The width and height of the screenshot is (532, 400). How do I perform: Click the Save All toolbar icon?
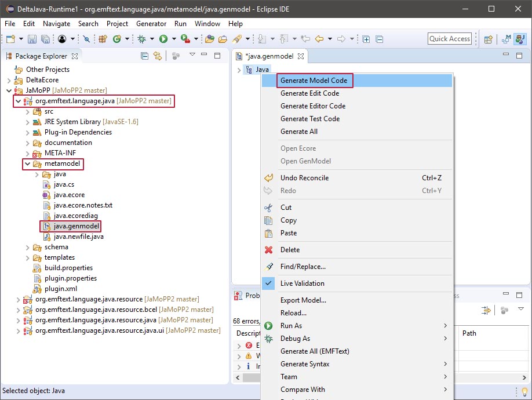pyautogui.click(x=45, y=39)
